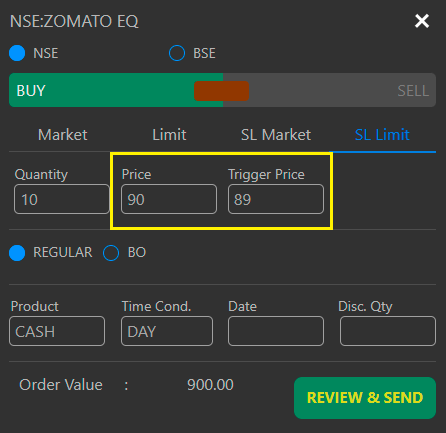Click the REVIEW & SEND button

tap(365, 398)
